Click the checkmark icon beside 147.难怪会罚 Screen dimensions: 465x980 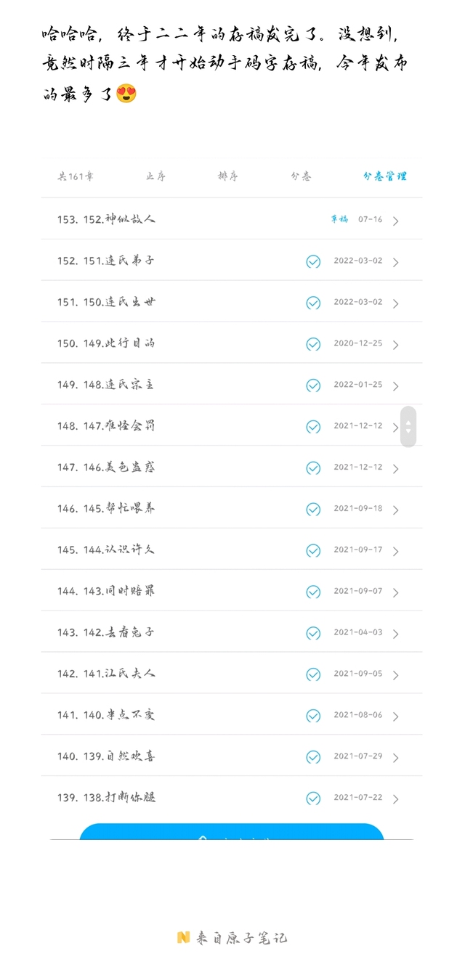313,427
